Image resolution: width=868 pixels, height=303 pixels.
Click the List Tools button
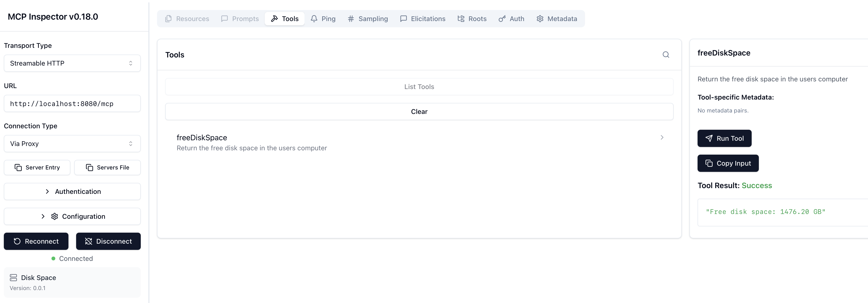point(419,87)
